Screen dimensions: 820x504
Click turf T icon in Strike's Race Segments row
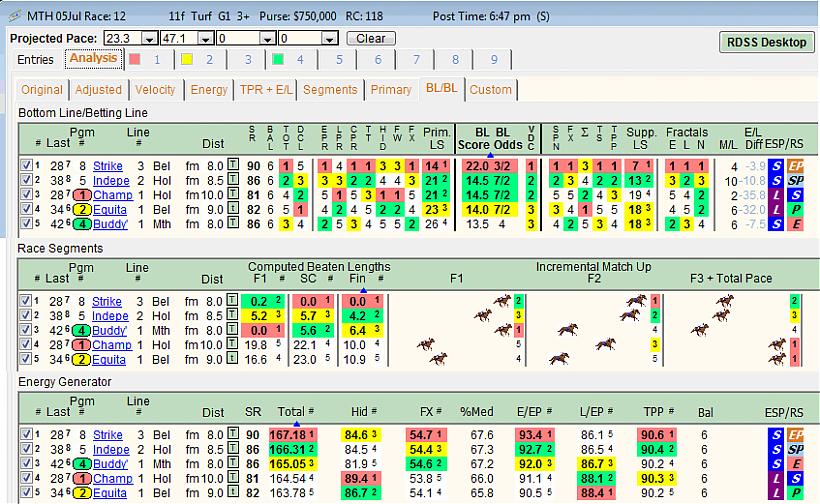tap(232, 301)
